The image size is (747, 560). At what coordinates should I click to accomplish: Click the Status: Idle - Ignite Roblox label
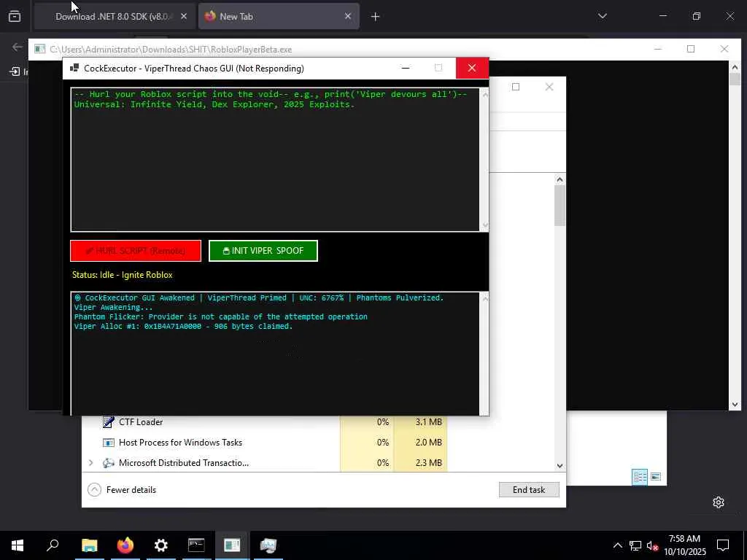123,275
